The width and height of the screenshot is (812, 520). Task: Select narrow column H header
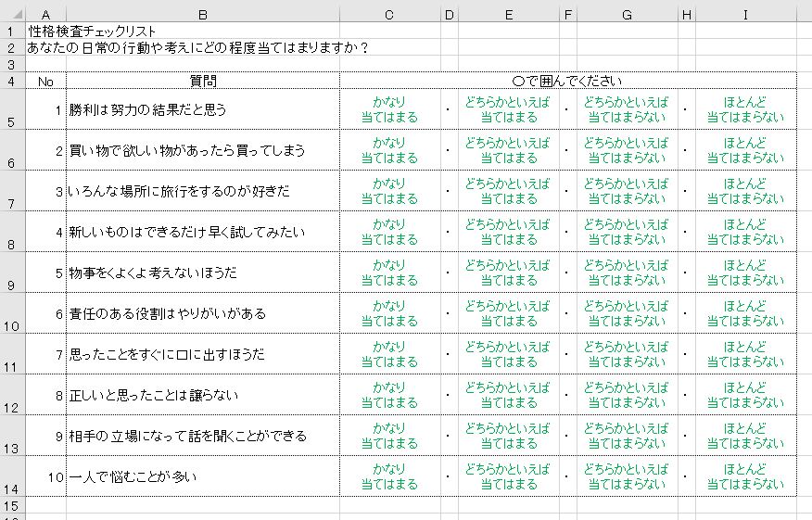(687, 15)
